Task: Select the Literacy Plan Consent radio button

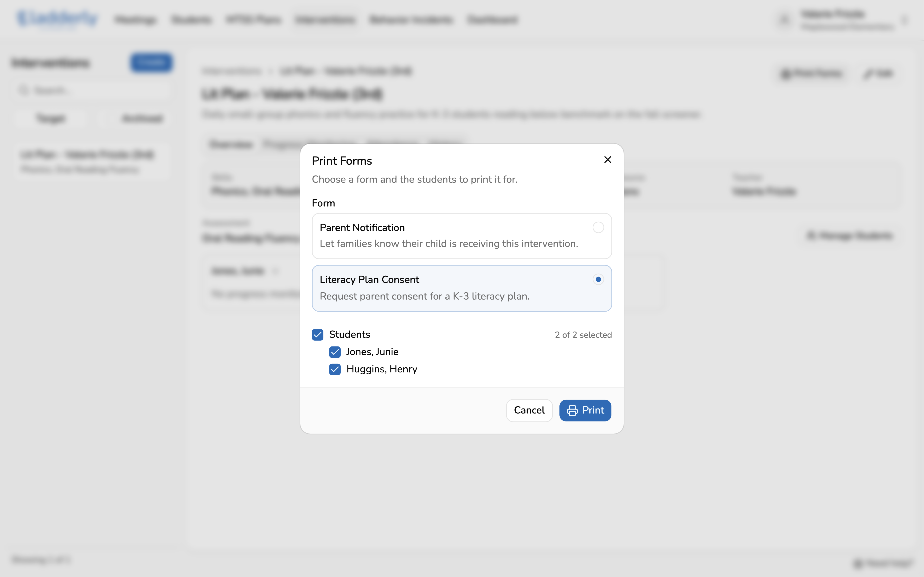Action: pos(598,279)
